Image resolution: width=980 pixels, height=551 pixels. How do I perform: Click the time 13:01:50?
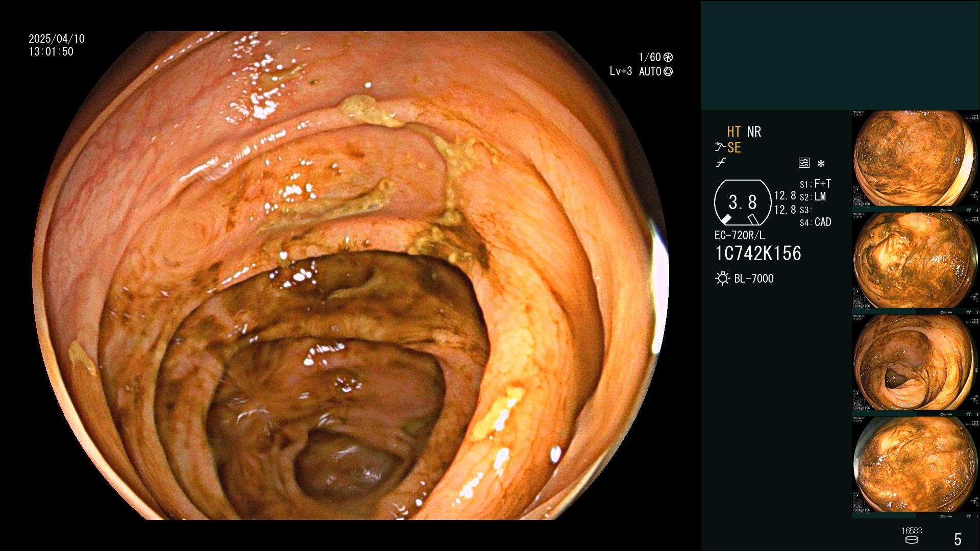(51, 52)
